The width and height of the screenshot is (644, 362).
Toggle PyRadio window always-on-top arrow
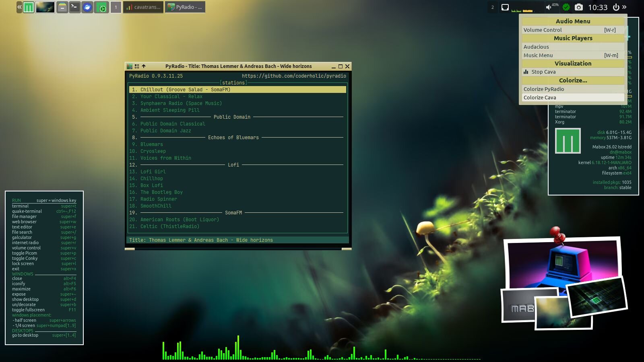coord(144,66)
